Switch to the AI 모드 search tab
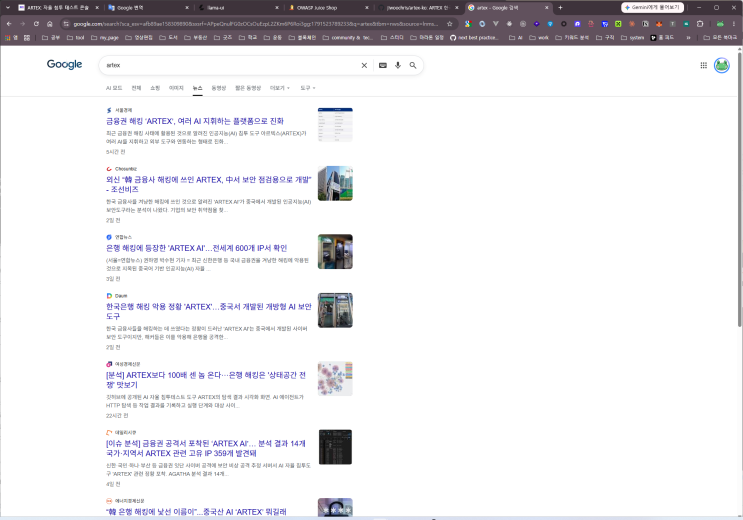Viewport: 743px width, 520px height. 114,88
